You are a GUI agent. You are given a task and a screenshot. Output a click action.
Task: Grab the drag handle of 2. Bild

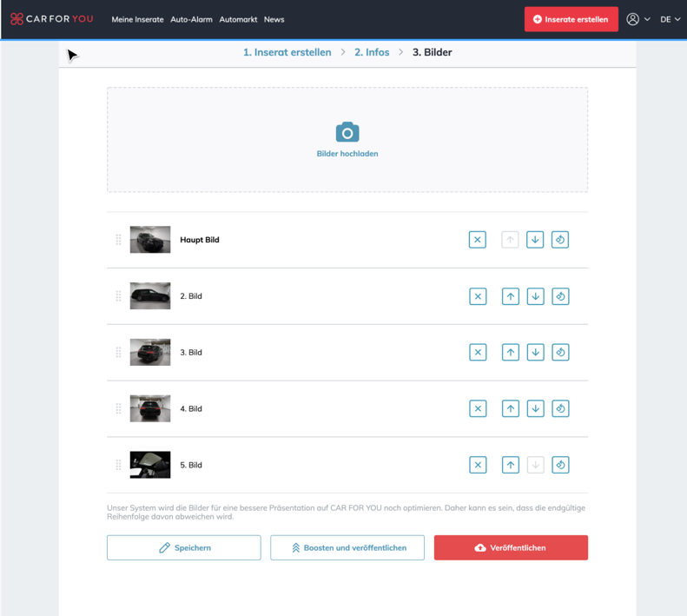tap(118, 296)
